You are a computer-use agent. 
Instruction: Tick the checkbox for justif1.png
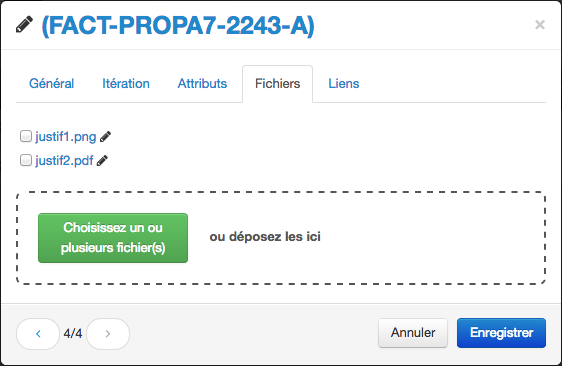(x=25, y=136)
